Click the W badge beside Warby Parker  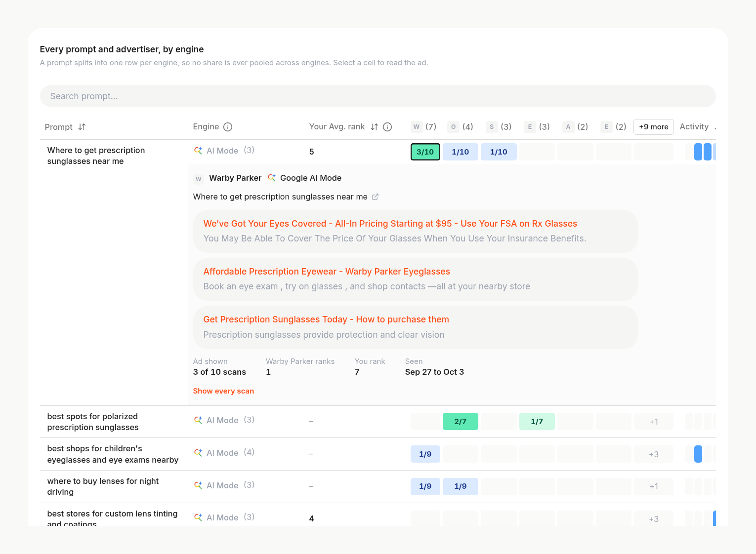point(199,179)
